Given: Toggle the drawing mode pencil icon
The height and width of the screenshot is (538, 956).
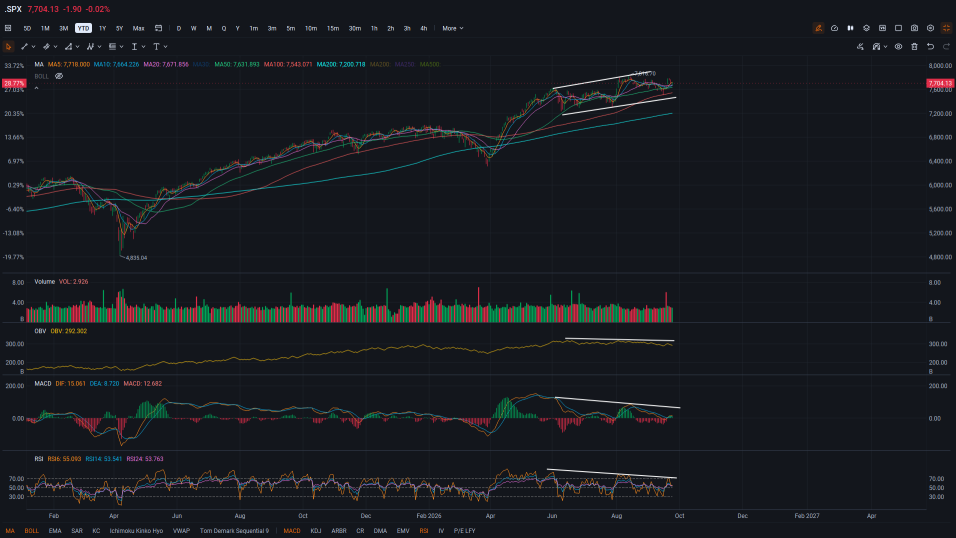Looking at the screenshot, I should point(818,28).
